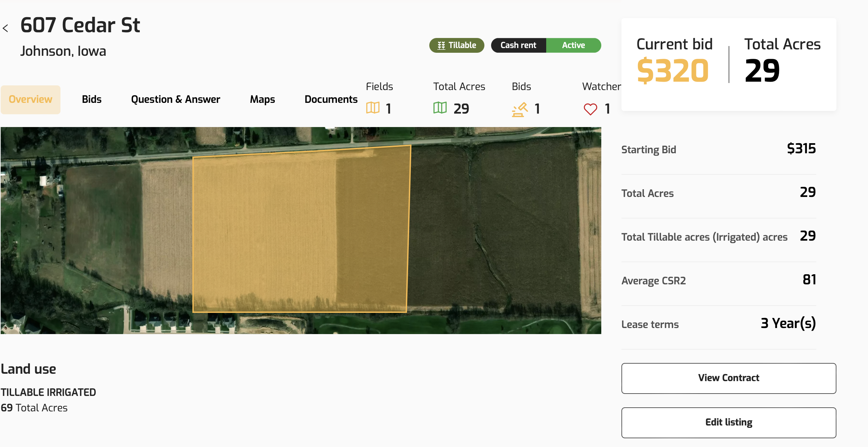Click the green Active status badge
This screenshot has height=447, width=868.
(x=573, y=45)
